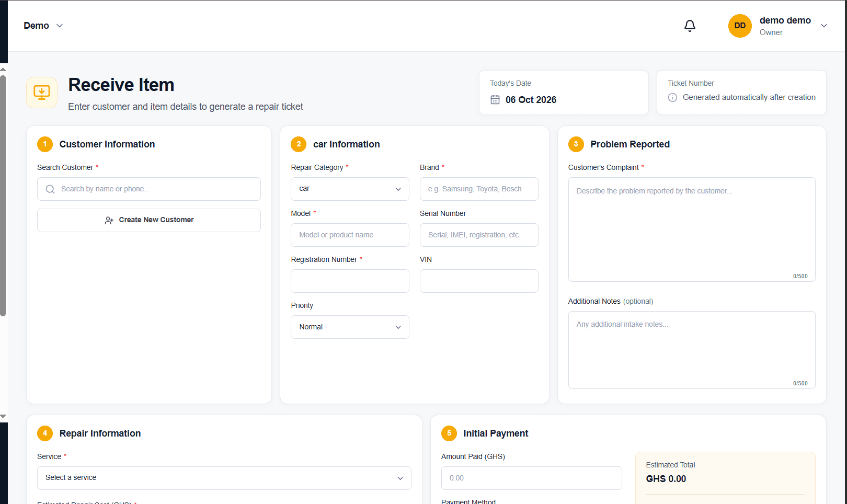Click the Brand input field

pos(479,189)
